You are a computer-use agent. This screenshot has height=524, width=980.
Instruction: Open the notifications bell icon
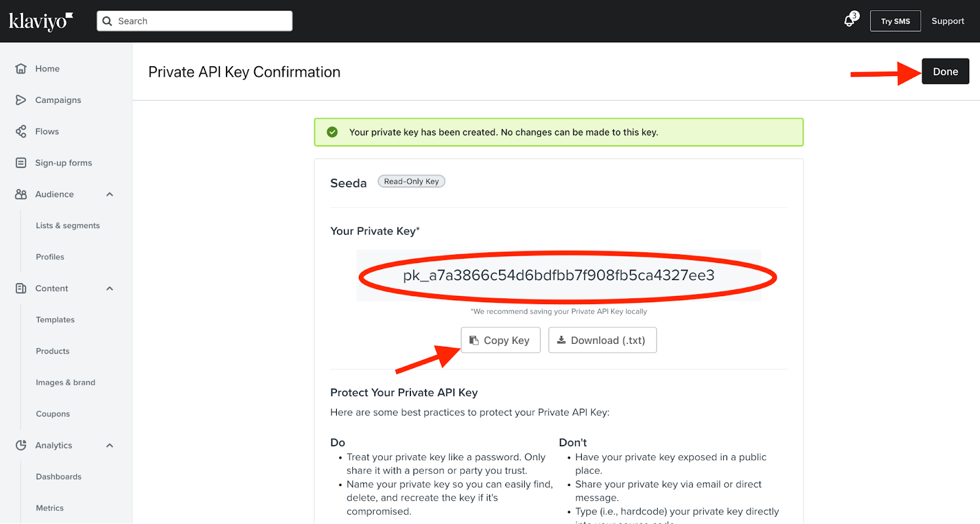click(850, 21)
